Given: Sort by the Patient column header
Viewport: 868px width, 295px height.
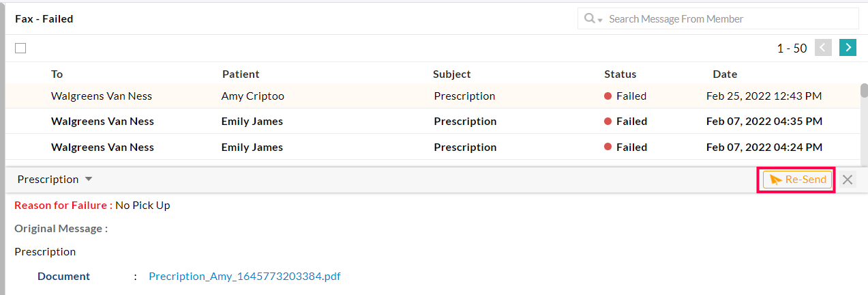Looking at the screenshot, I should tap(240, 74).
